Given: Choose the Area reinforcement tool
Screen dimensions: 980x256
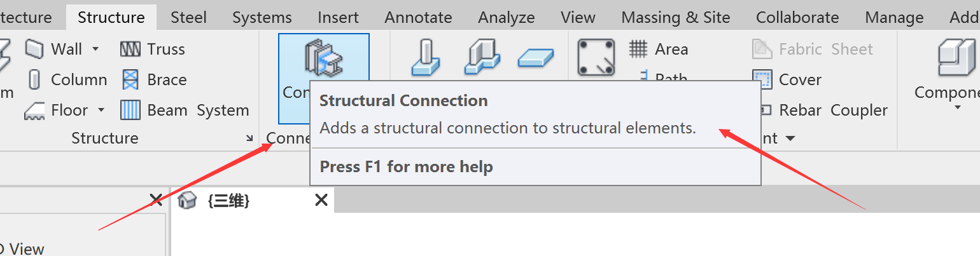Looking at the screenshot, I should point(659,50).
